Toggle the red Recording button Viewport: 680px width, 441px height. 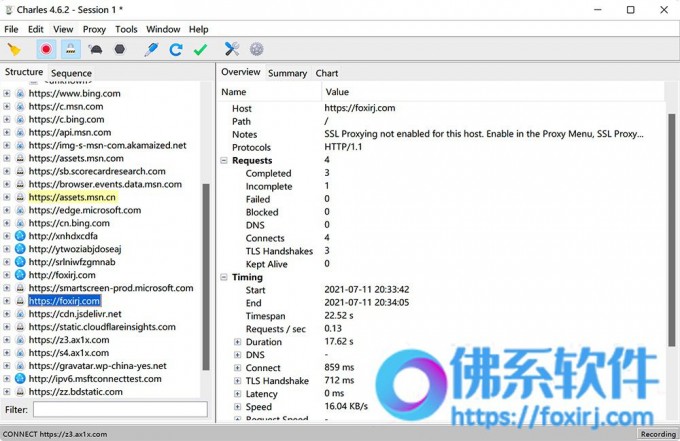coord(46,49)
